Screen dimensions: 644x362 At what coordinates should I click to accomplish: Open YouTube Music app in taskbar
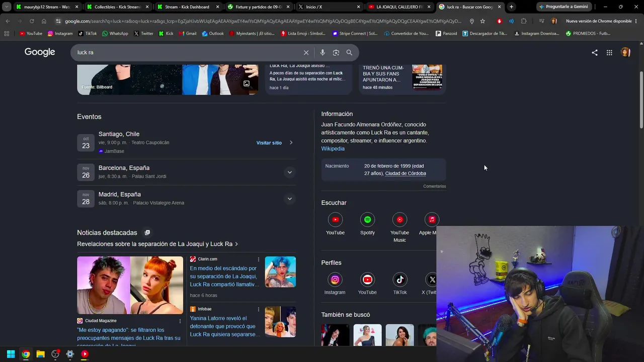click(85, 354)
